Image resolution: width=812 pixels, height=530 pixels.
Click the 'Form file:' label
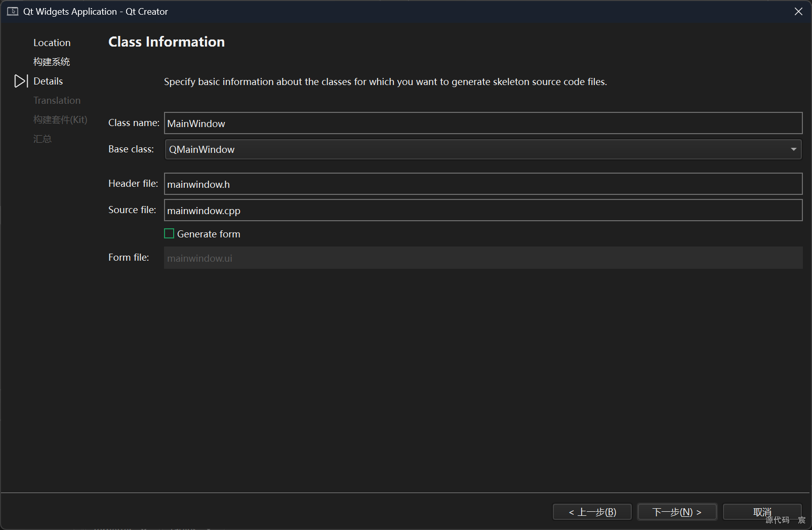tap(129, 257)
